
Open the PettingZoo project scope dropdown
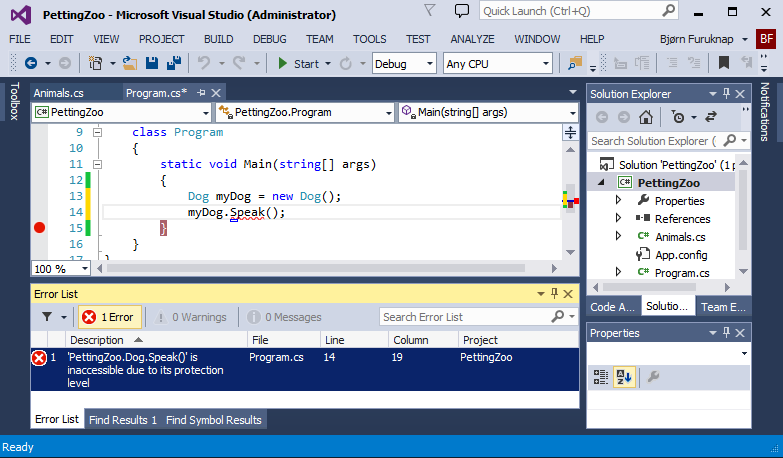pos(122,112)
